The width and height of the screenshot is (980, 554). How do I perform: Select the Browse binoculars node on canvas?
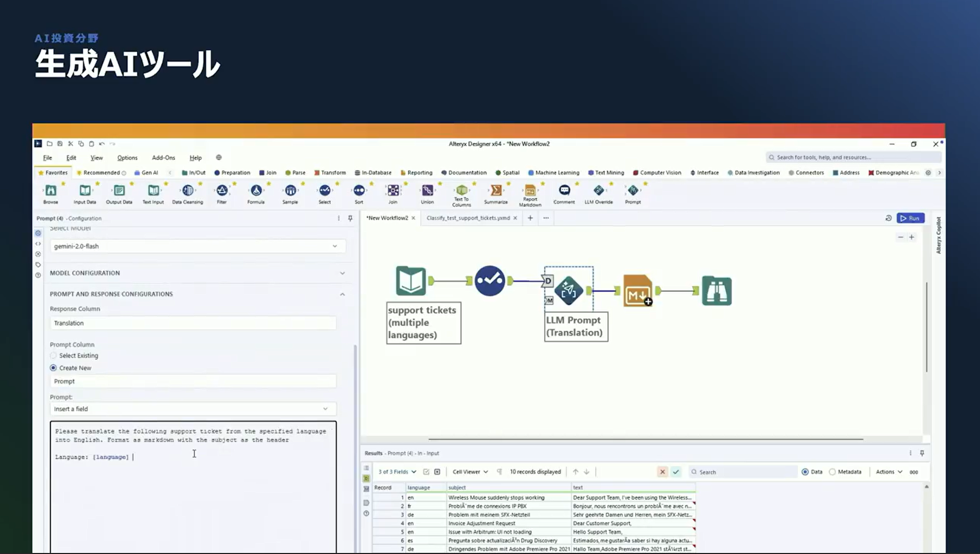click(x=716, y=291)
